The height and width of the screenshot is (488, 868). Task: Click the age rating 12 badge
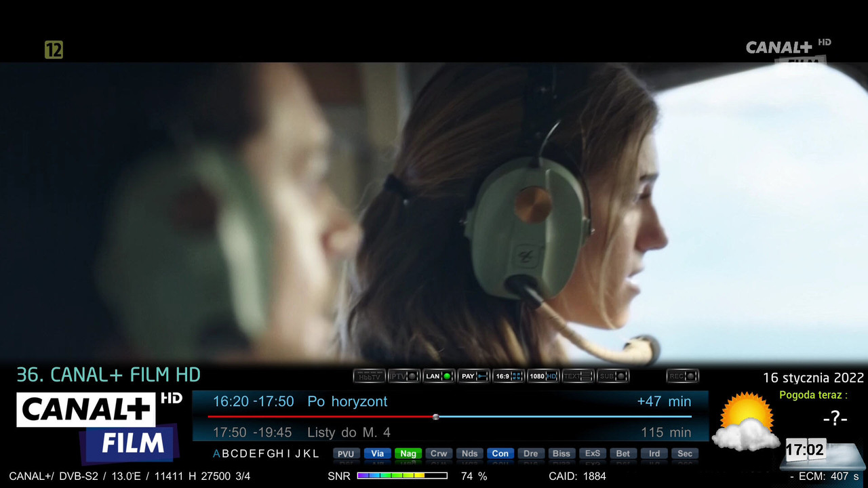54,49
